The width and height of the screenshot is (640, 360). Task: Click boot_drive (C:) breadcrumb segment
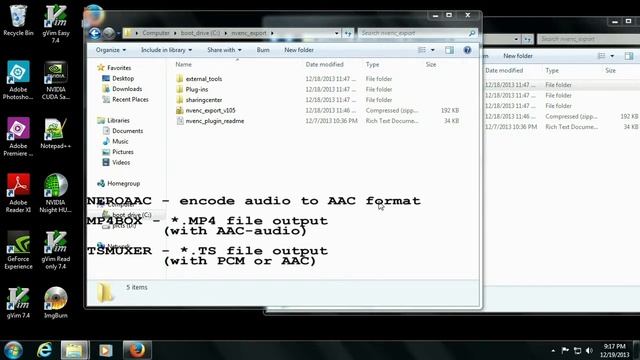(200, 33)
